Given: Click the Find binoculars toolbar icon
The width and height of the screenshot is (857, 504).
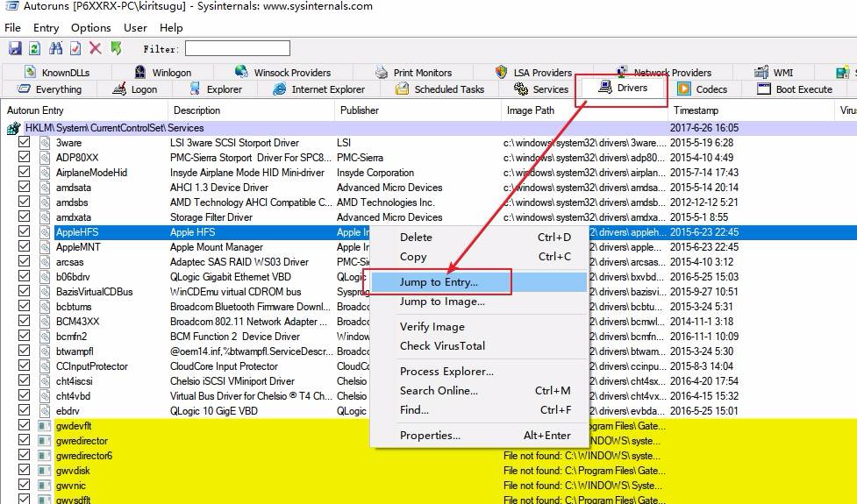Looking at the screenshot, I should click(x=55, y=48).
